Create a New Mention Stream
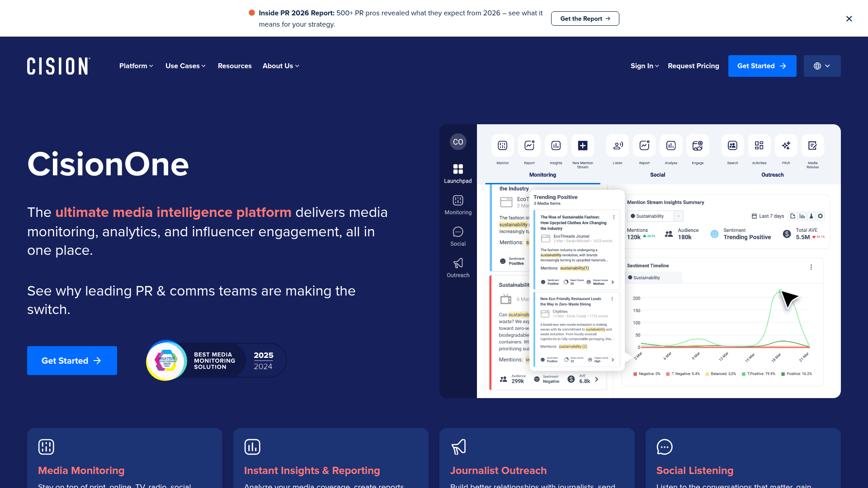The image size is (868, 488). point(583,146)
